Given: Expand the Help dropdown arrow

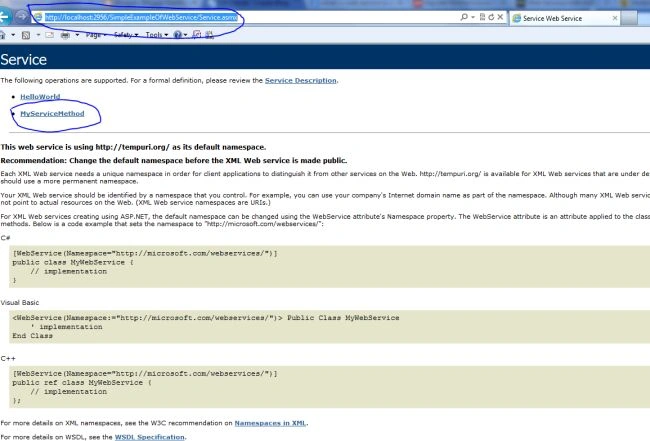Looking at the screenshot, I should (185, 35).
